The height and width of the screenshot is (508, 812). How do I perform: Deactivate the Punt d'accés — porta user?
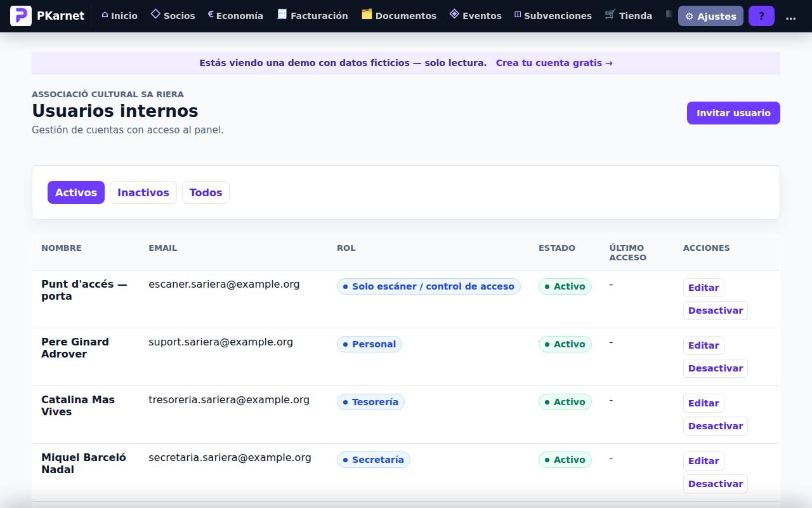(x=716, y=311)
